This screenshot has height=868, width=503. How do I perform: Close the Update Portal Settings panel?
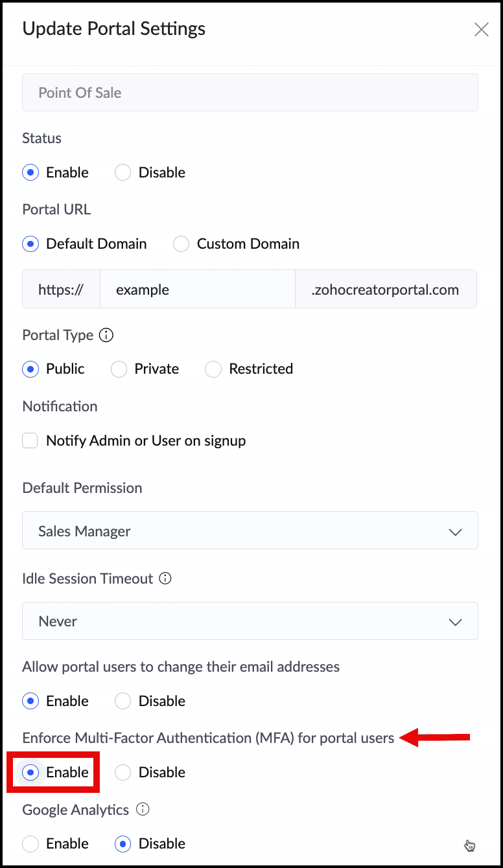click(x=481, y=30)
